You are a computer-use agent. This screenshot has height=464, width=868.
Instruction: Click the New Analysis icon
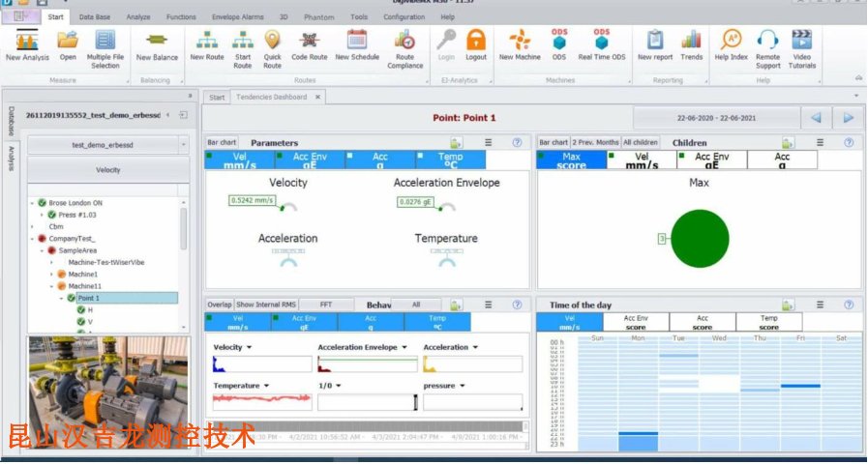click(x=27, y=41)
